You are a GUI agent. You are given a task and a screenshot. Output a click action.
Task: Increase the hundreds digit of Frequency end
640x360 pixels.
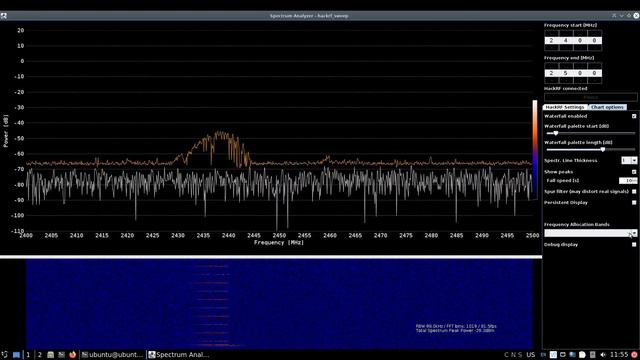pos(566,66)
